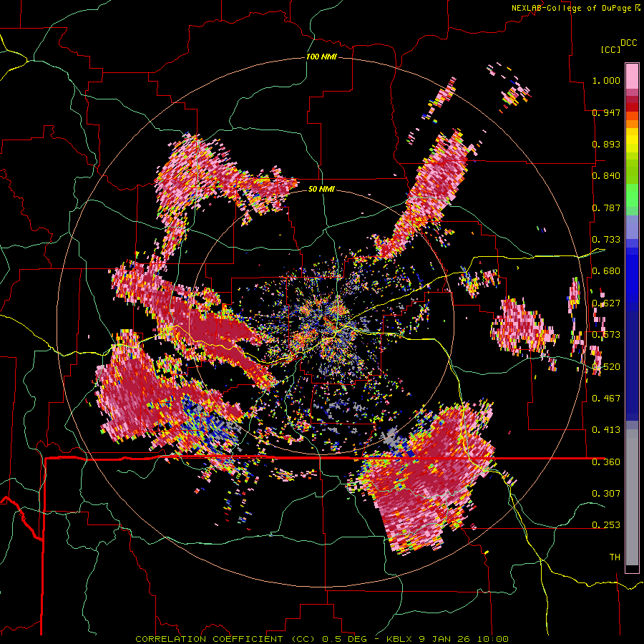Viewport: 644px width, 644px height.
Task: Click the 0.520 legend value
Action: point(606,366)
